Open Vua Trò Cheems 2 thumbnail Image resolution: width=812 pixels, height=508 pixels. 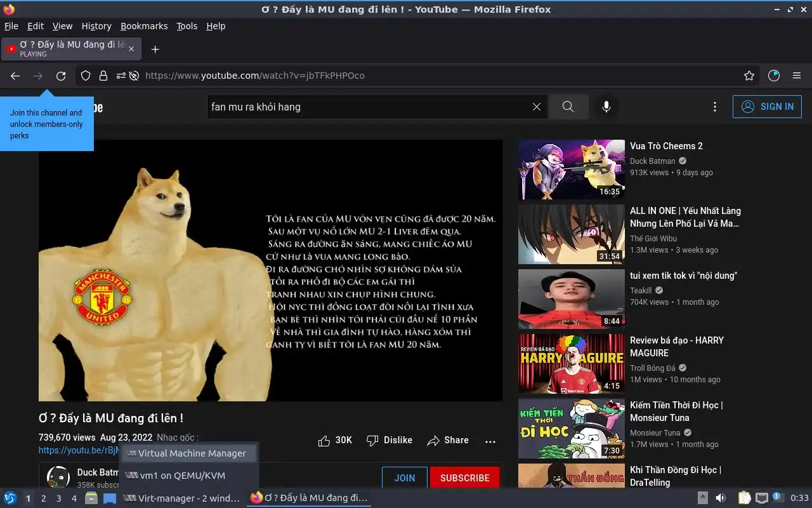pos(572,170)
